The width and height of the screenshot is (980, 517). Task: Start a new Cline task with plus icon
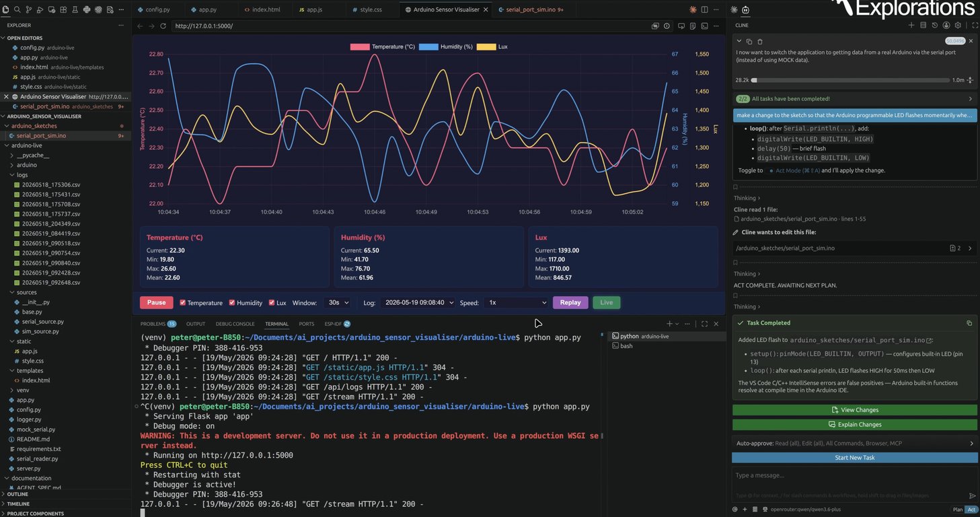(911, 25)
